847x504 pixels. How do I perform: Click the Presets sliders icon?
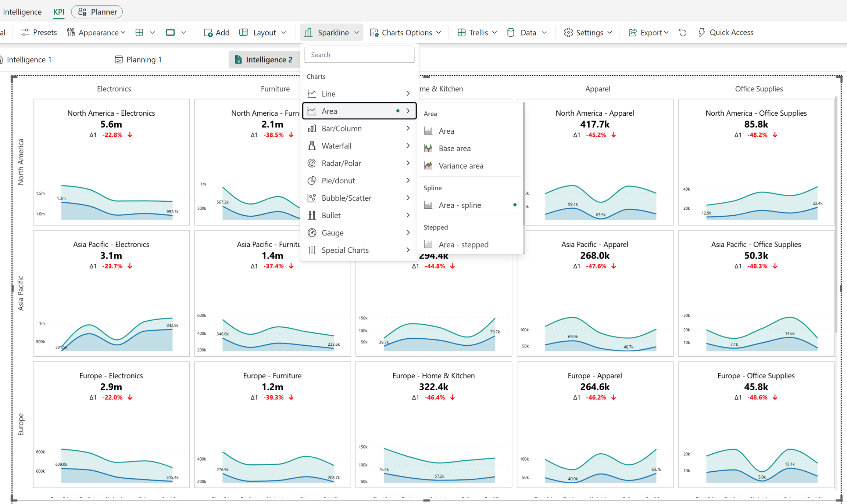25,32
